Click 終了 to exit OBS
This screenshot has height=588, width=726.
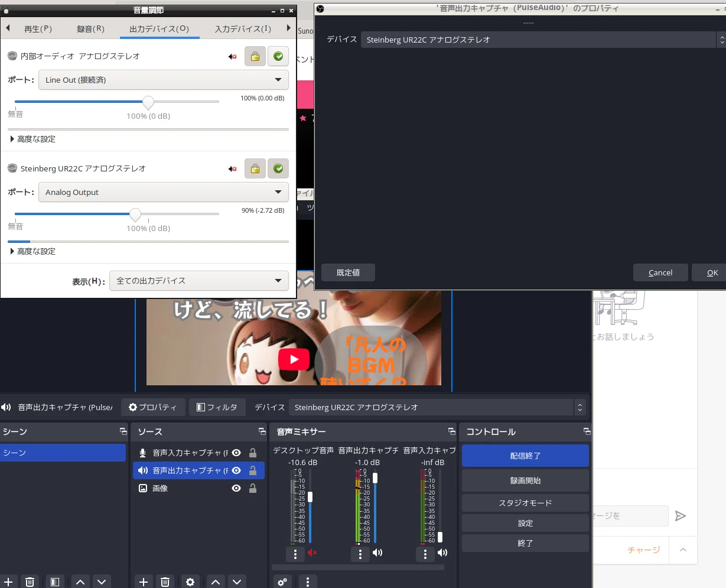[525, 543]
